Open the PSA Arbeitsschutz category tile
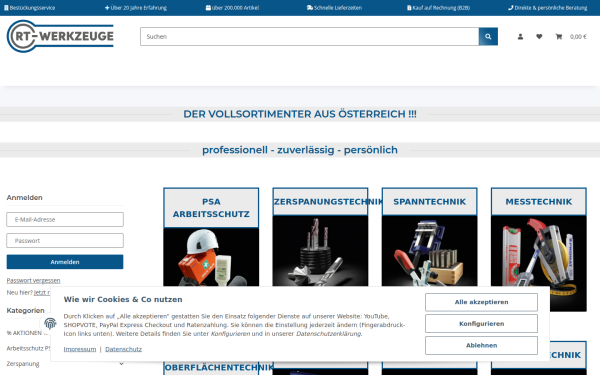Screen dimensions: 600x375 211,237
